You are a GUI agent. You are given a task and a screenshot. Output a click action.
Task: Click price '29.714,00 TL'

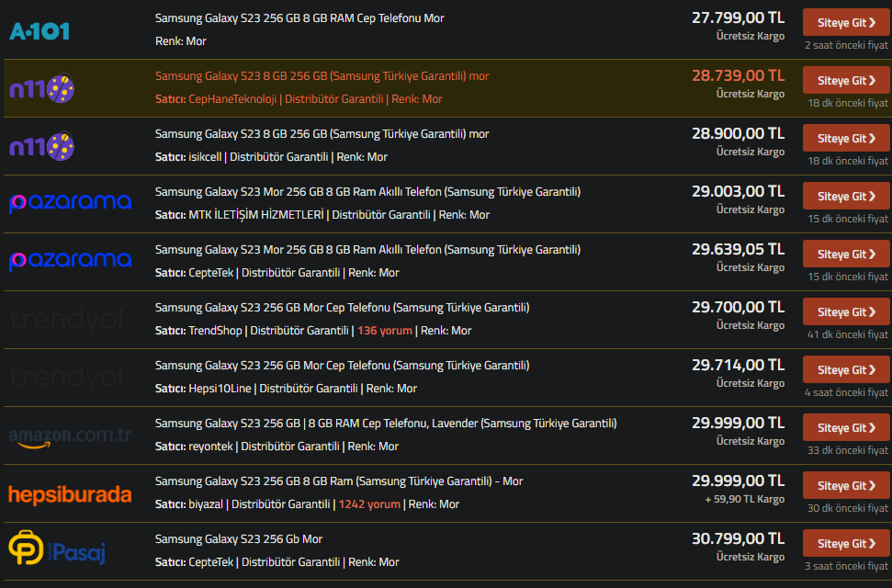pyautogui.click(x=738, y=366)
